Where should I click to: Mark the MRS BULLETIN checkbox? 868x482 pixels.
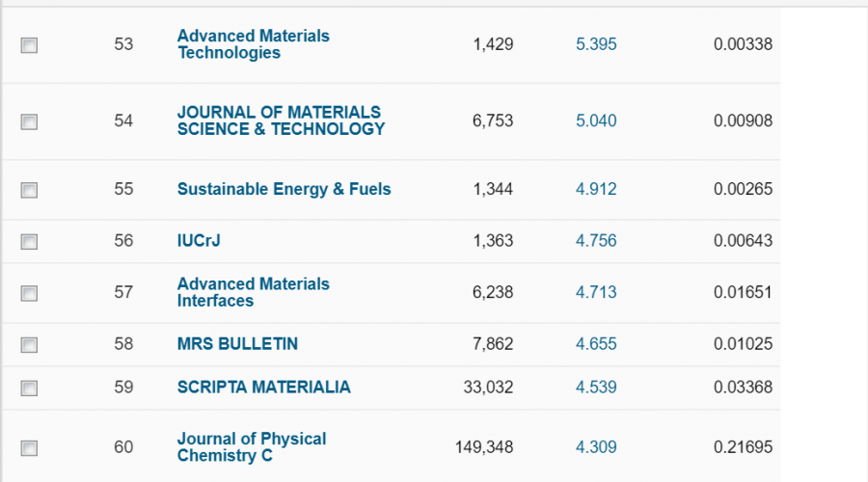(x=30, y=344)
